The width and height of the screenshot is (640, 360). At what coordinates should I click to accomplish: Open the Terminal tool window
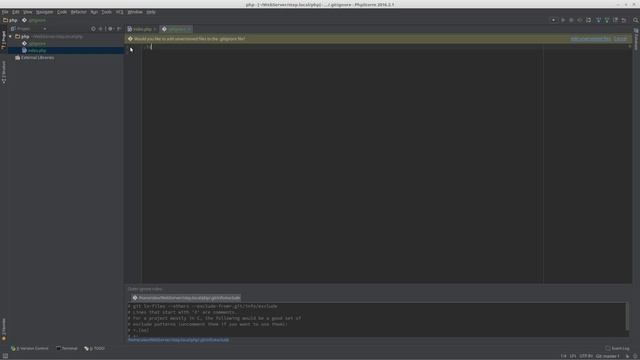(67, 349)
